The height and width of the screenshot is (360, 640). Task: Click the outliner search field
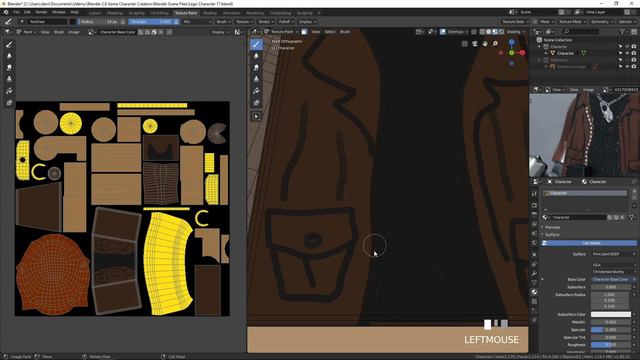point(581,31)
